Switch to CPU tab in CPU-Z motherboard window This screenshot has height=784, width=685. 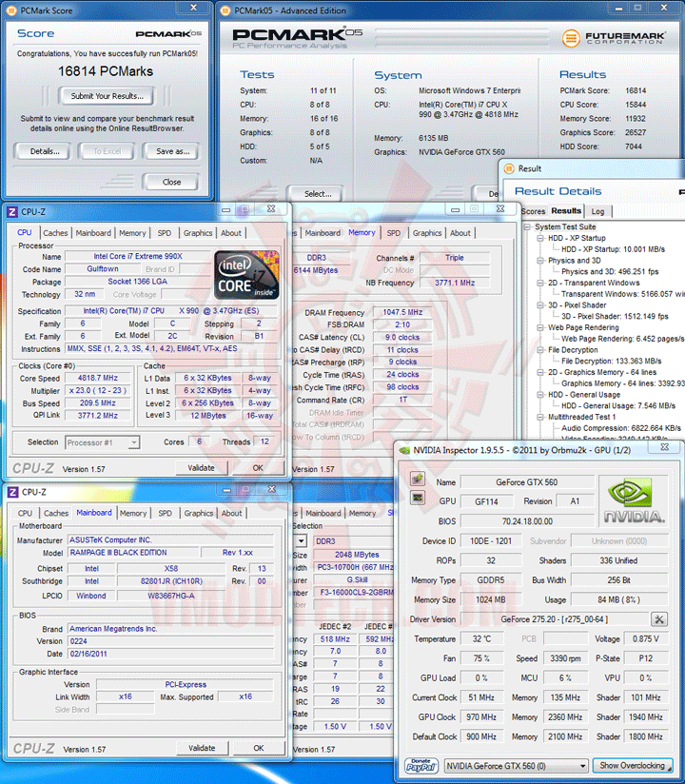click(x=25, y=513)
